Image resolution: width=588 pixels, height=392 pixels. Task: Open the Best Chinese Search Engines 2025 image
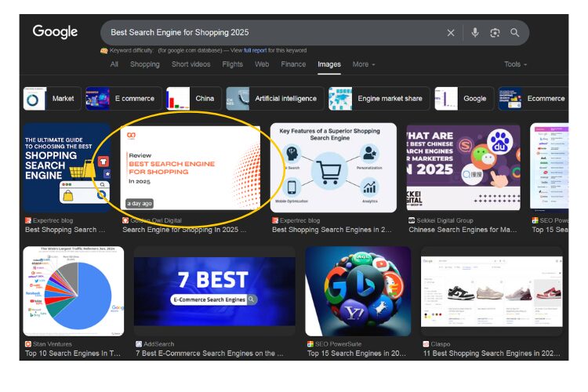[x=463, y=168]
